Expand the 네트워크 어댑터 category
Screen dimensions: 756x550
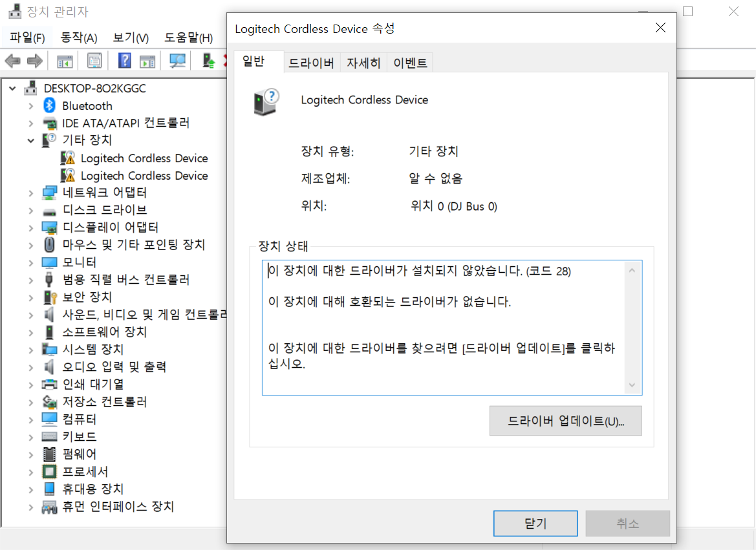31,193
